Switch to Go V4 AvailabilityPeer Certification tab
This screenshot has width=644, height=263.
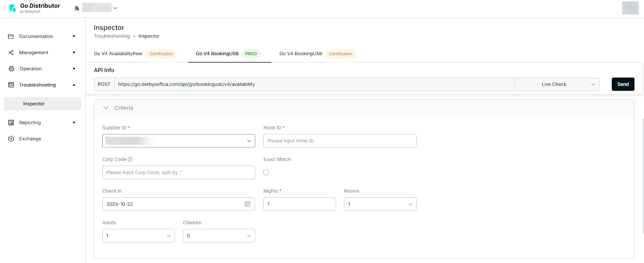click(x=135, y=54)
